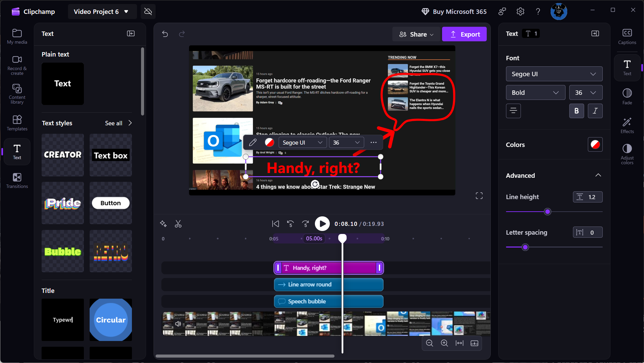Open Effects properties tab
This screenshot has width=644, height=363.
627,125
